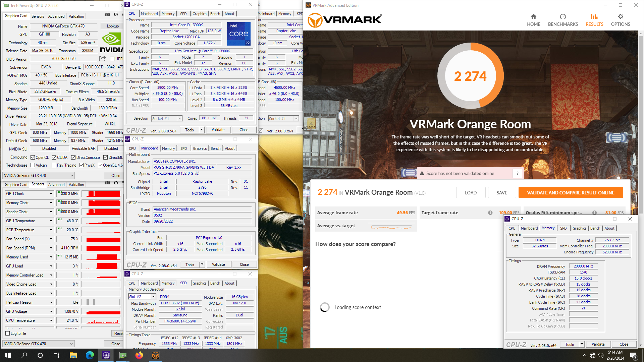Click NVIDIA logo in GPU-Z
Viewport: 644px width, 362px height.
112,43
